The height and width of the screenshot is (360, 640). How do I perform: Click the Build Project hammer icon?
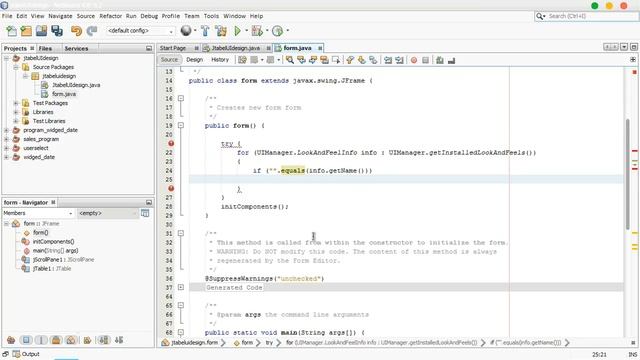(205, 31)
